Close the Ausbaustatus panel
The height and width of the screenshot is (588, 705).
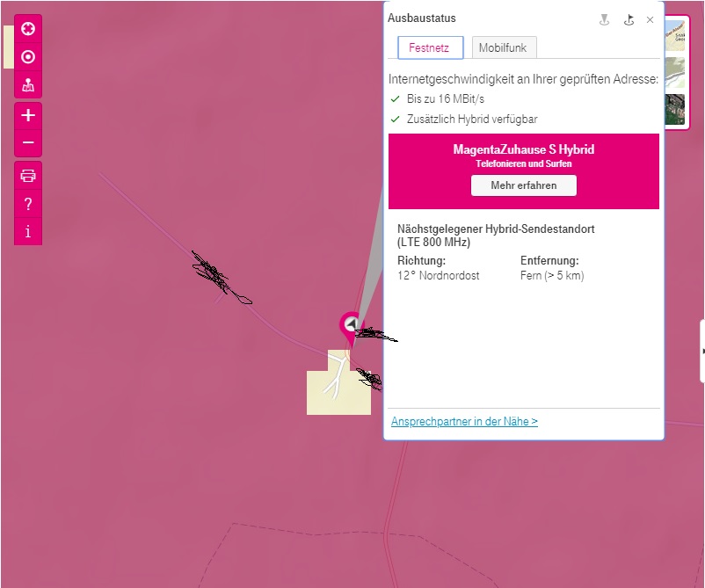pyautogui.click(x=650, y=20)
